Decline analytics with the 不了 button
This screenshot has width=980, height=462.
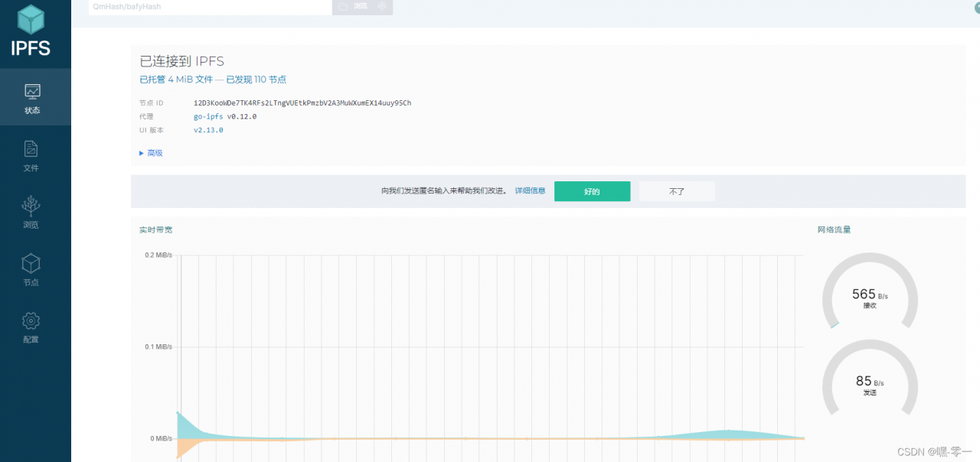point(677,191)
